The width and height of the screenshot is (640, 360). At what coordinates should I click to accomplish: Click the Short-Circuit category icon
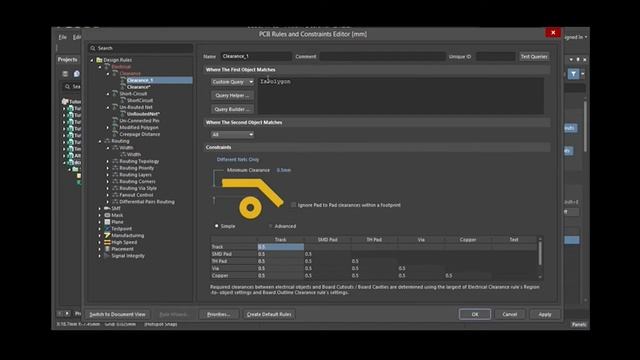click(x=115, y=94)
